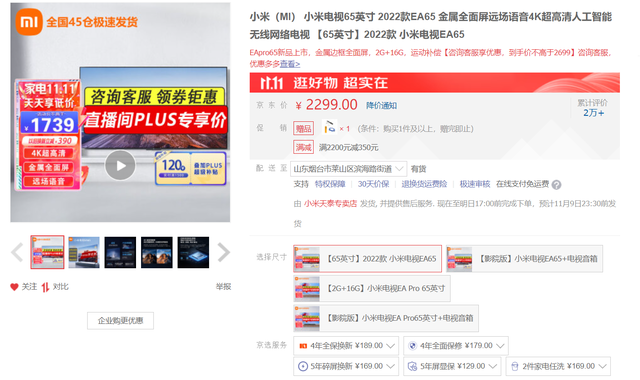Click the 降价通知 price alert link
The height and width of the screenshot is (380, 640).
click(x=381, y=106)
